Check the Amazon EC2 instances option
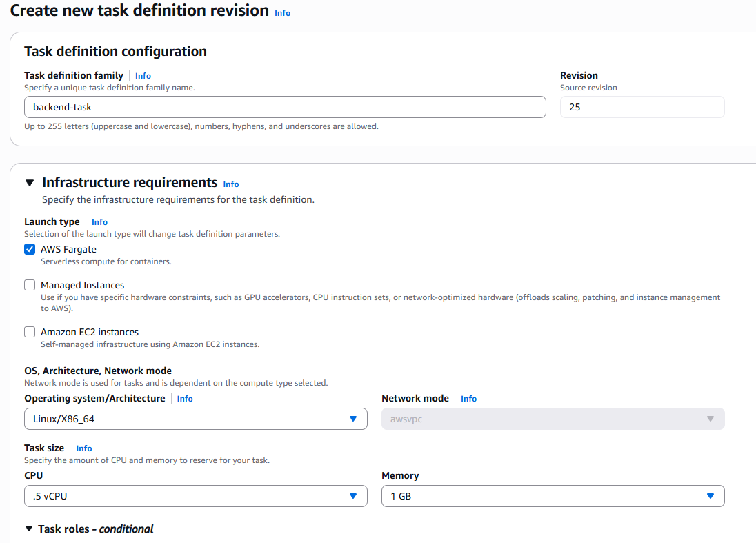This screenshot has width=756, height=543. coord(29,332)
